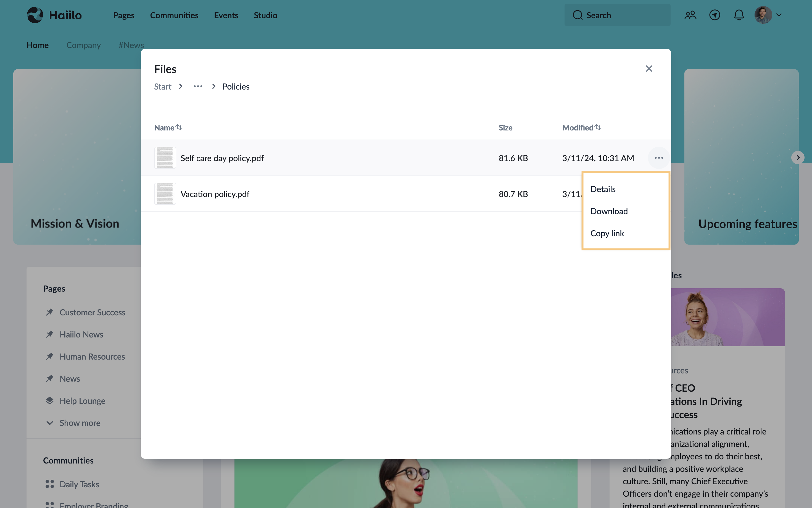Screen dimensions: 812x508
Task: Open Vacation policy.pdf file name
Action: tap(215, 194)
